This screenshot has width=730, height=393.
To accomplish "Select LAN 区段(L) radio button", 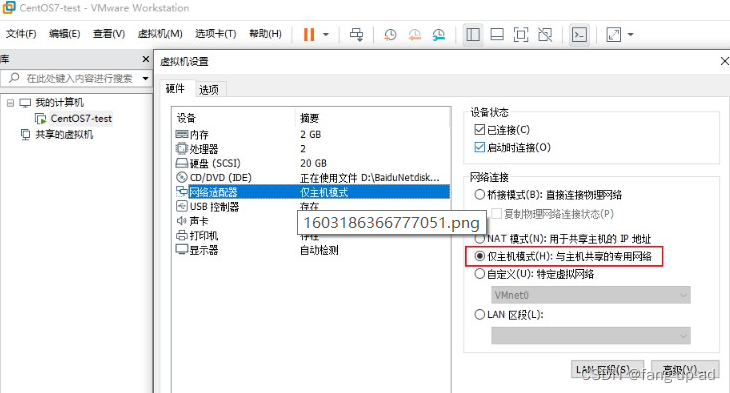I will (x=480, y=314).
